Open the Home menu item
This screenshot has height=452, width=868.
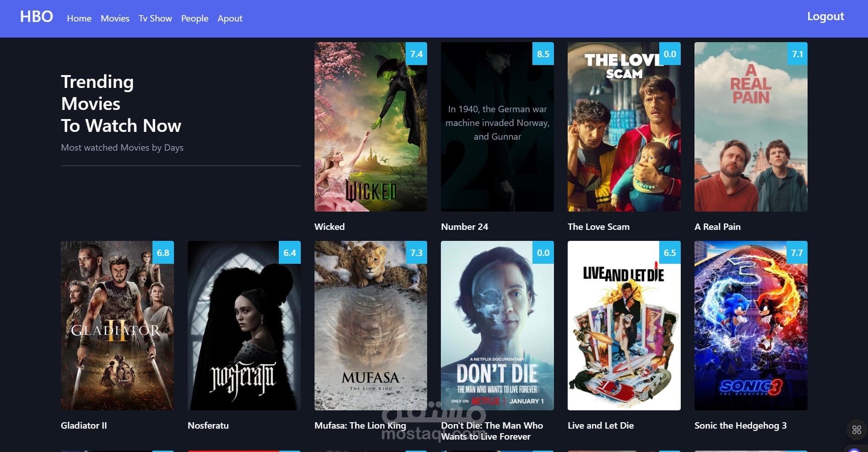(x=79, y=18)
